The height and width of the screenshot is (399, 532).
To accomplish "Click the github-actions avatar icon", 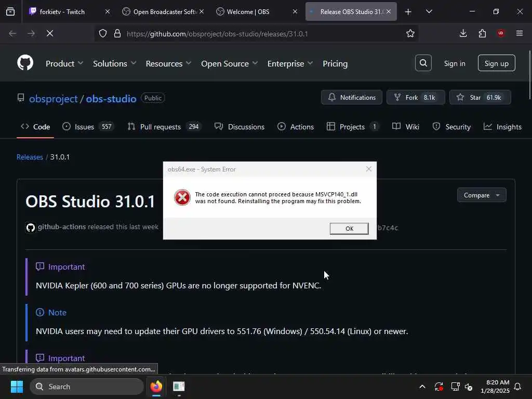I will point(31,228).
